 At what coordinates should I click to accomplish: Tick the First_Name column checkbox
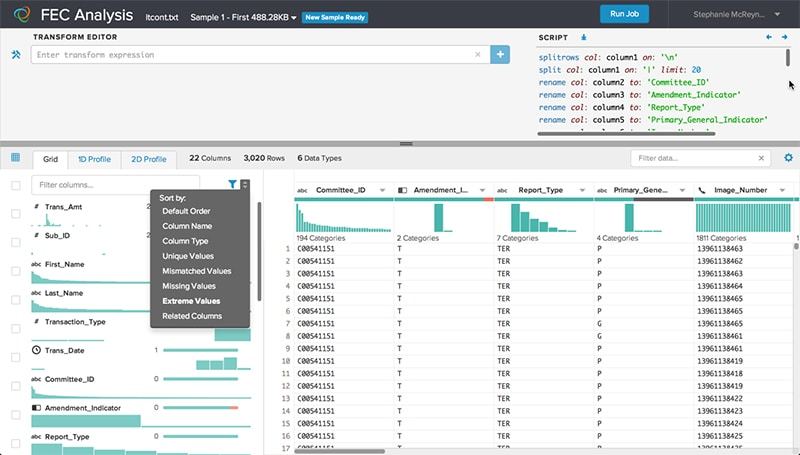[x=15, y=270]
